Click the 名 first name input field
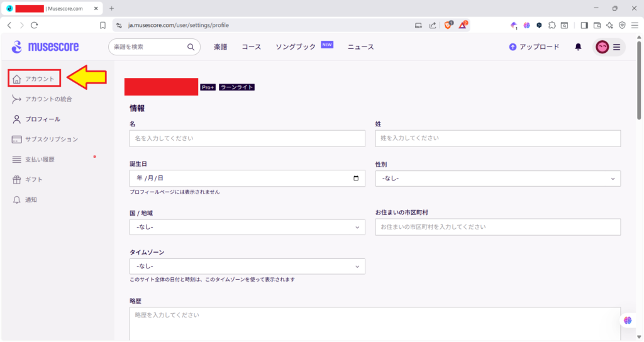 coord(247,138)
